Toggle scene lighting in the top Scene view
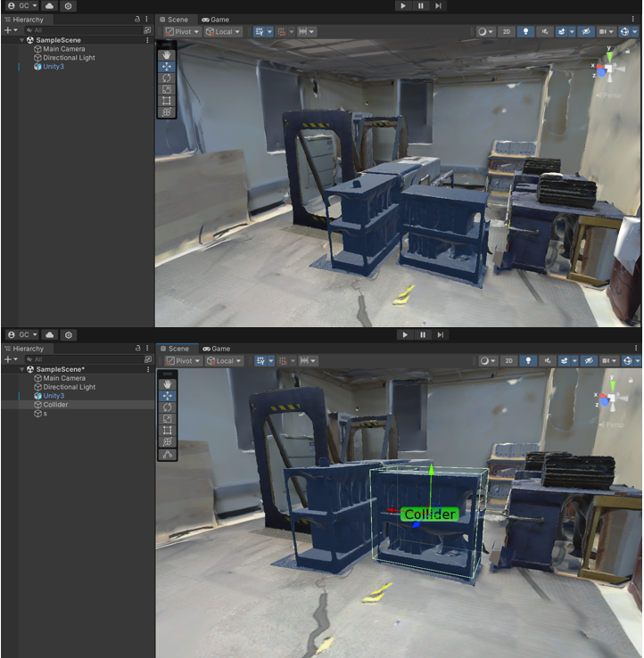 tap(525, 32)
